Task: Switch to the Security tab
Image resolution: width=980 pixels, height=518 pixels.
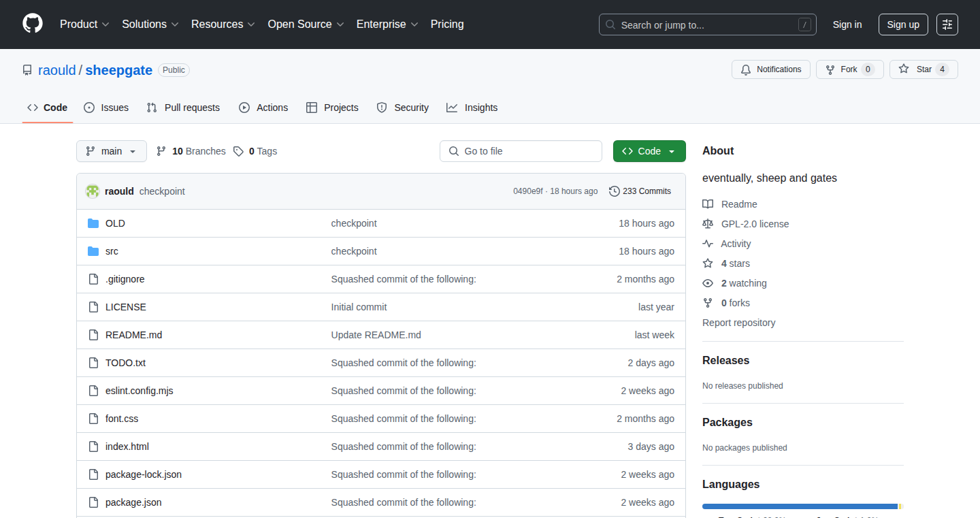Action: (x=403, y=108)
